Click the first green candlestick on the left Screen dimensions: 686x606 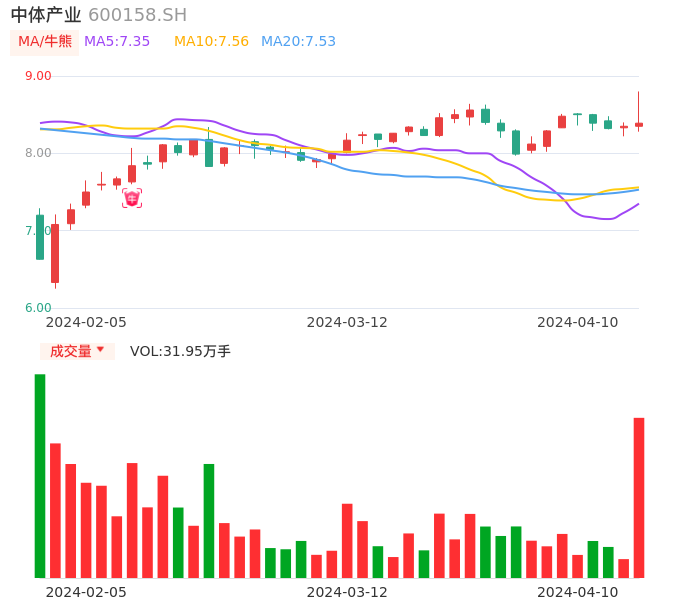pyautogui.click(x=40, y=237)
